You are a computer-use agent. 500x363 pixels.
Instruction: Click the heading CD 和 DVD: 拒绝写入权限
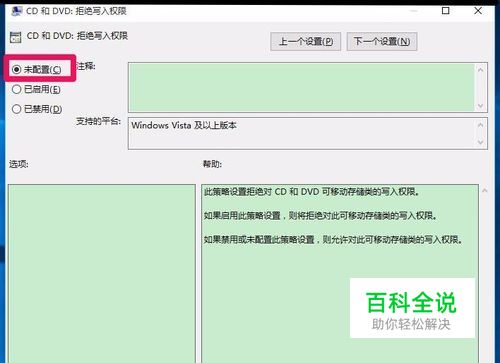pyautogui.click(x=77, y=36)
